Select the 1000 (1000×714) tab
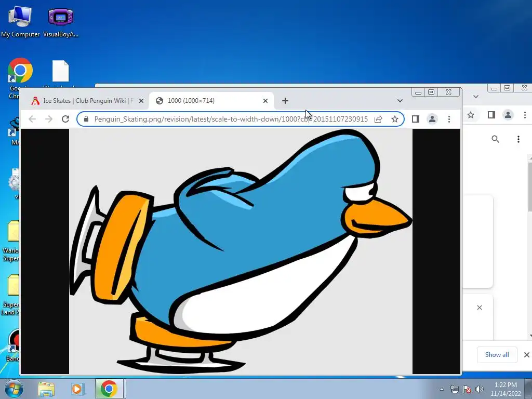Image resolution: width=532 pixels, height=399 pixels. [210, 101]
